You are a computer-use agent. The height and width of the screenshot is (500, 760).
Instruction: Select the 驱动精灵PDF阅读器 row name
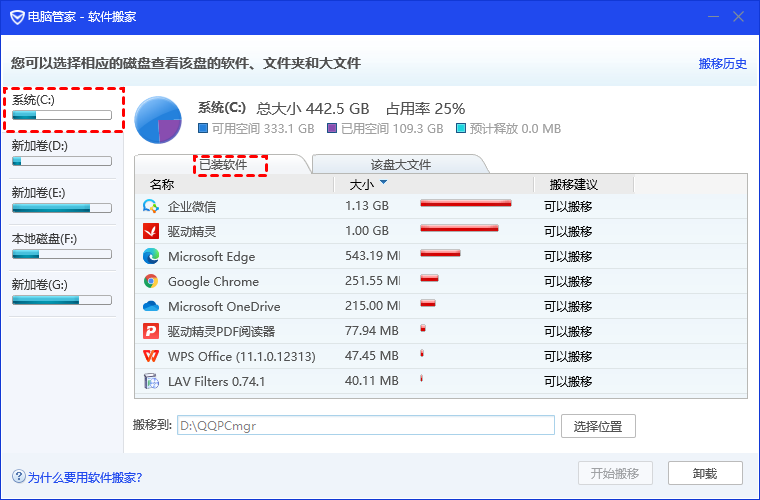[222, 332]
